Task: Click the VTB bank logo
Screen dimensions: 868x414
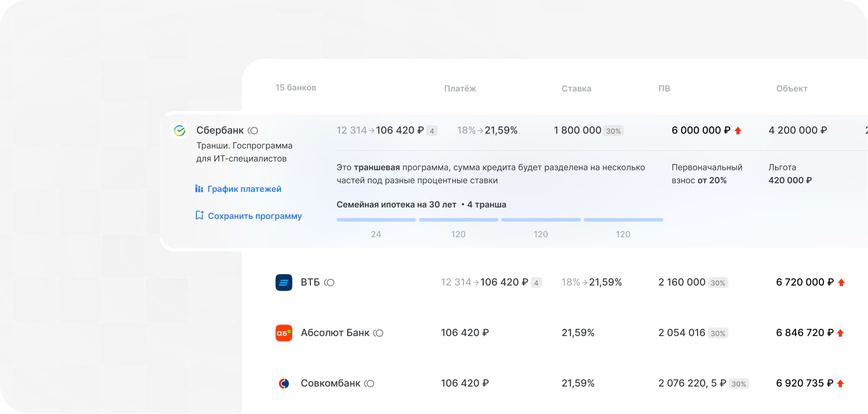Action: pyautogui.click(x=284, y=282)
